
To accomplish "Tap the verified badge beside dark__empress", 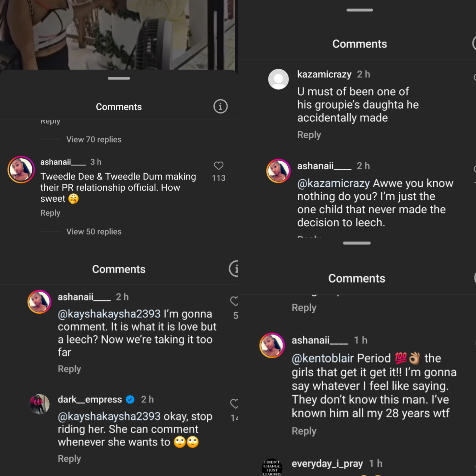I will [130, 399].
